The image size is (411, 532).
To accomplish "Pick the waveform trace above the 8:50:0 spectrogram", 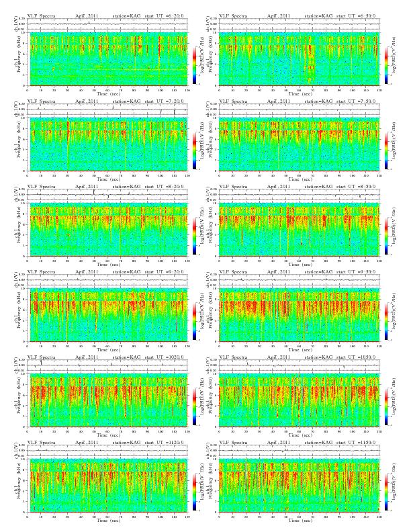I will [x=299, y=195].
